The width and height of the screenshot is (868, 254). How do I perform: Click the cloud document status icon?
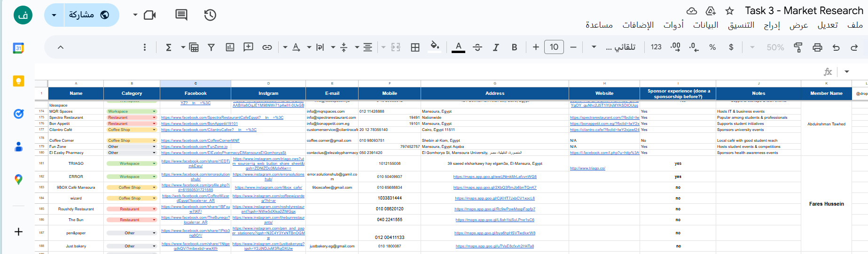coord(692,11)
